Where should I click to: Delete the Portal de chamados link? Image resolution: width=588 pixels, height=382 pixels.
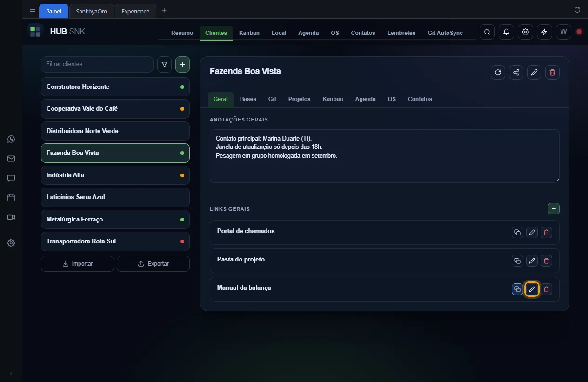(546, 233)
